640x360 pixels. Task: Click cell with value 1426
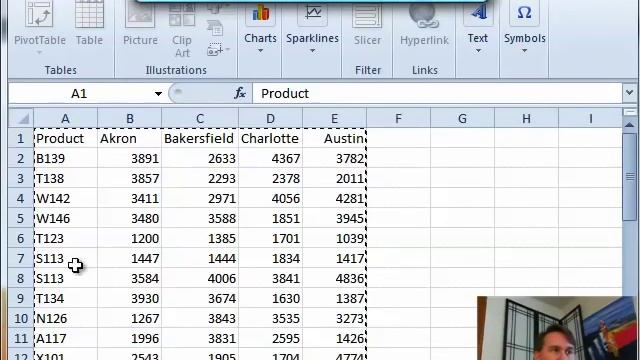(334, 338)
